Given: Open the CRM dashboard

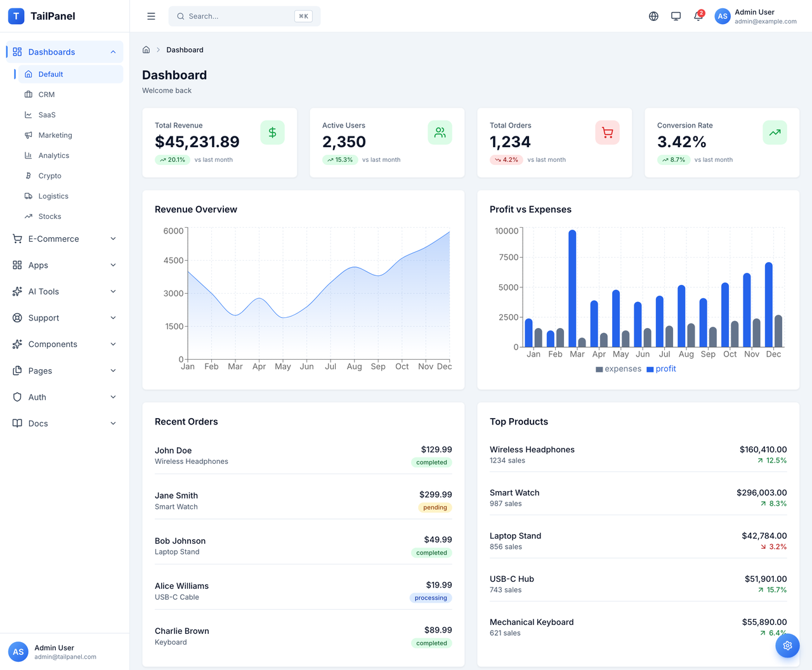Looking at the screenshot, I should click(70, 95).
